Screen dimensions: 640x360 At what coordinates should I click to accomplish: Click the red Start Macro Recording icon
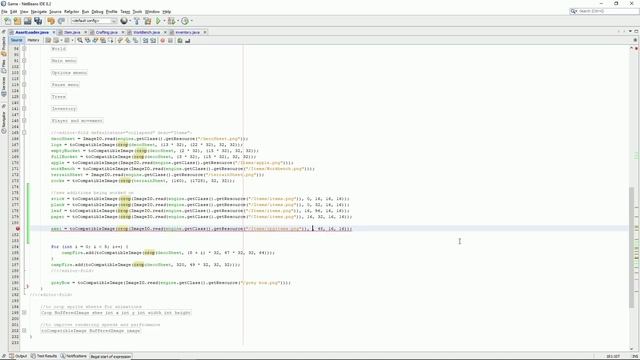click(162, 40)
